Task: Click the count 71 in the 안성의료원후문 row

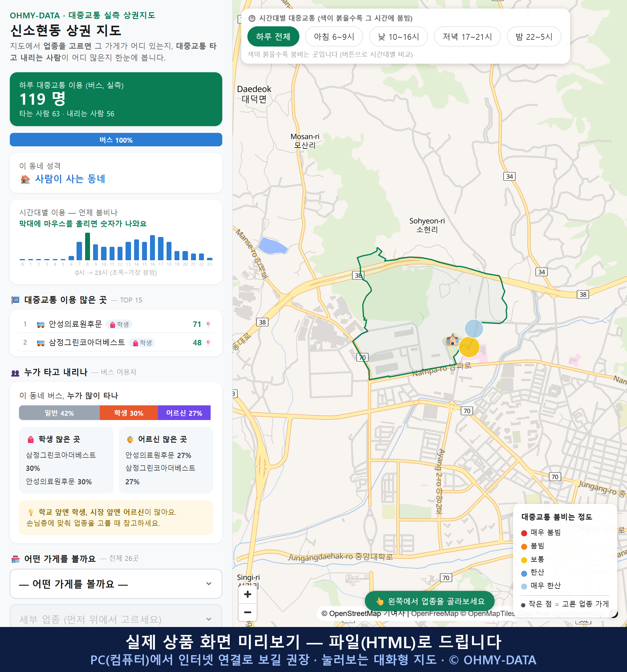Action: coord(197,325)
